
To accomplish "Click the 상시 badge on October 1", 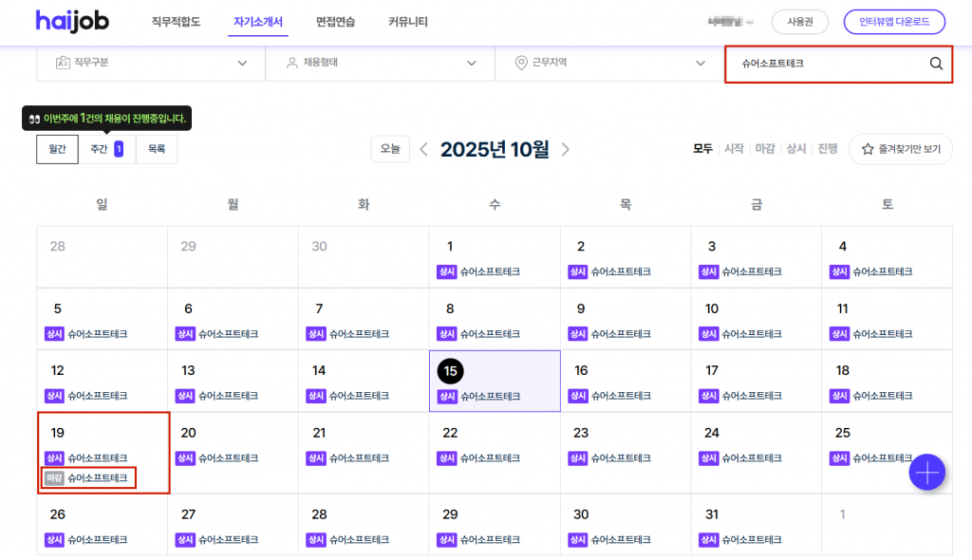I will point(446,271).
